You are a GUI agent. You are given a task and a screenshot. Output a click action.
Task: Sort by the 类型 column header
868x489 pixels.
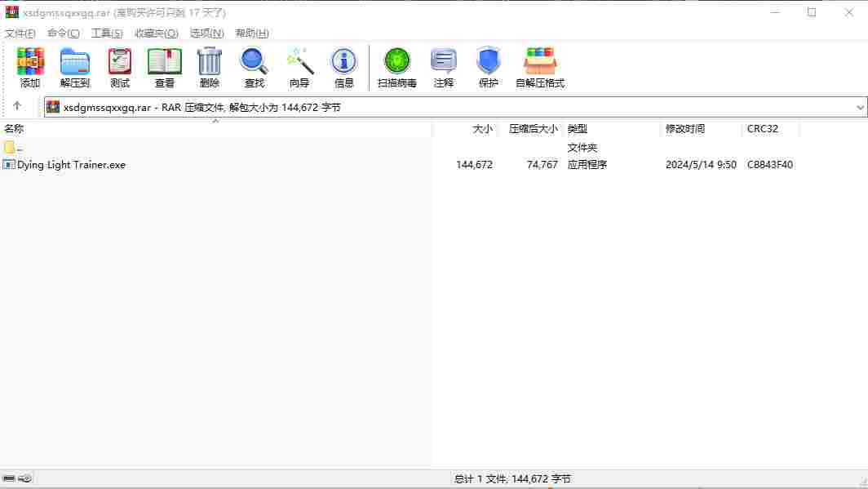tap(577, 128)
